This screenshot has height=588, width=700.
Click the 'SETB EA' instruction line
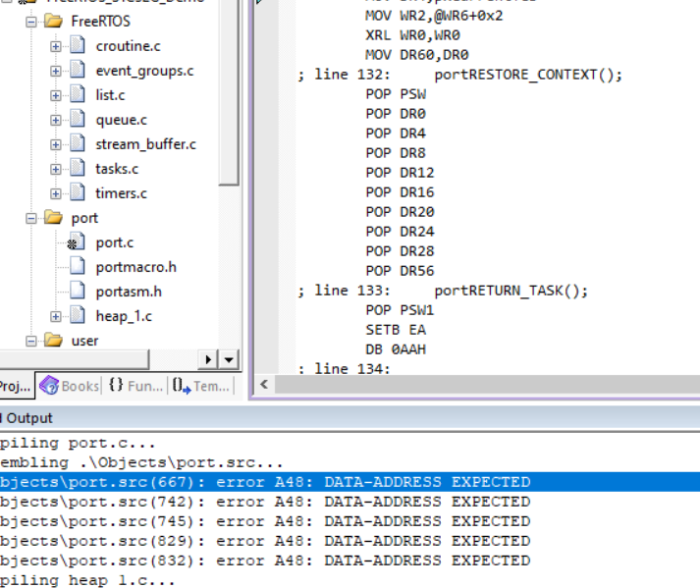coord(396,330)
